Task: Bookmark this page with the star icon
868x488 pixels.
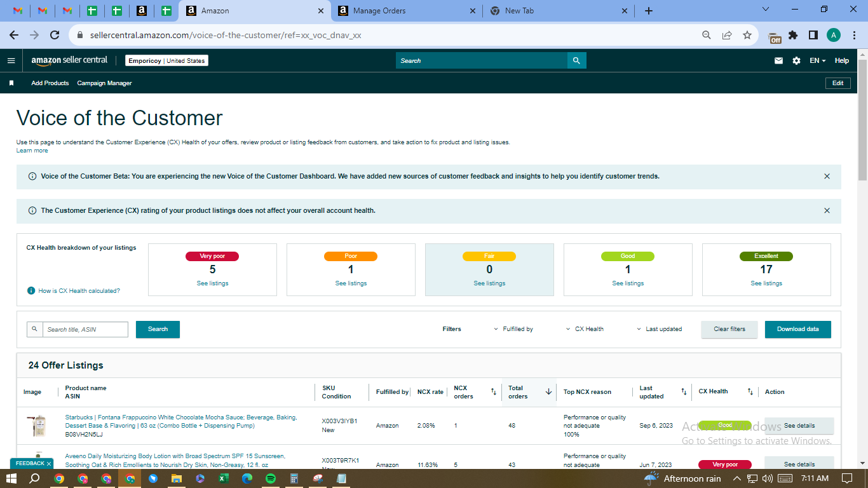Action: (x=747, y=36)
